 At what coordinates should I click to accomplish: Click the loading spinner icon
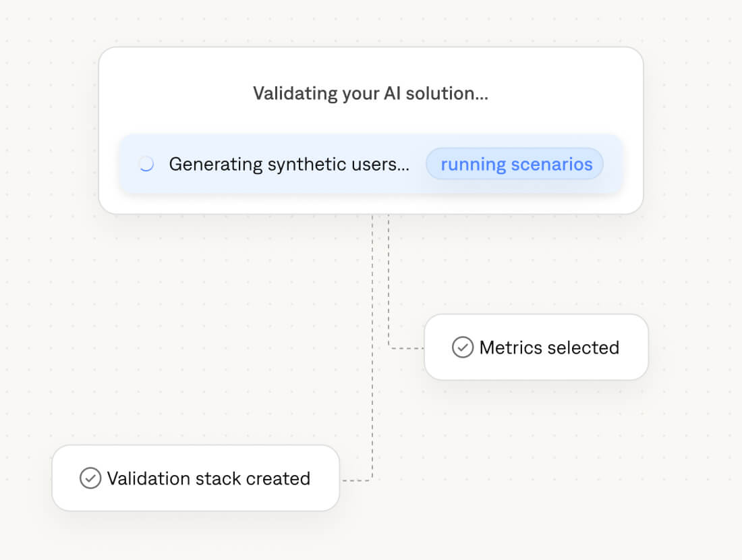146,164
